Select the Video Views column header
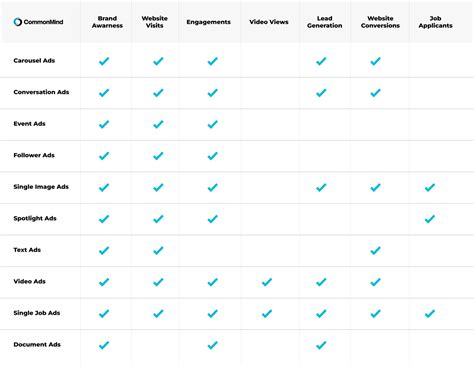The height and width of the screenshot is (367, 474). (269, 22)
